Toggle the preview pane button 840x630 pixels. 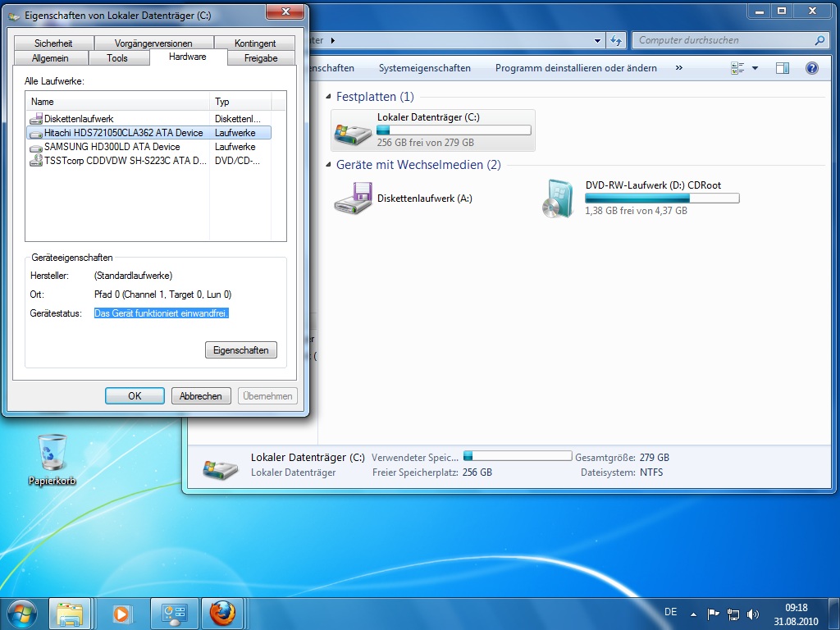(783, 68)
